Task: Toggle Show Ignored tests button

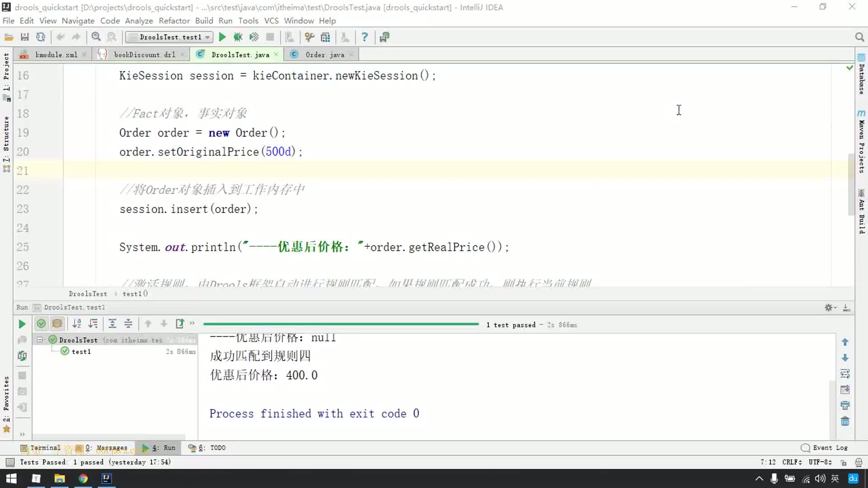Action: tap(57, 324)
